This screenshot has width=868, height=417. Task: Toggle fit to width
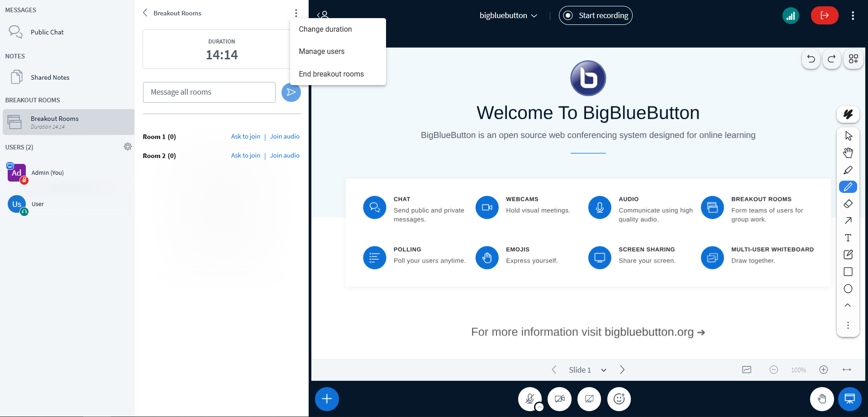tap(847, 370)
